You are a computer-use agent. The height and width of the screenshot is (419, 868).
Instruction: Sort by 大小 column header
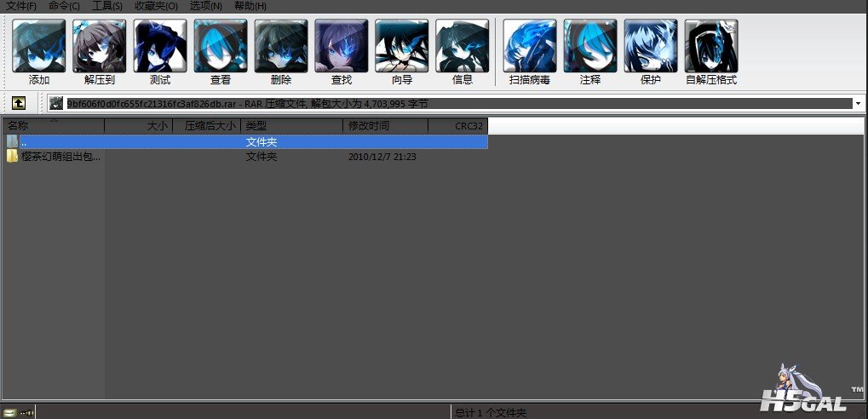tap(138, 126)
